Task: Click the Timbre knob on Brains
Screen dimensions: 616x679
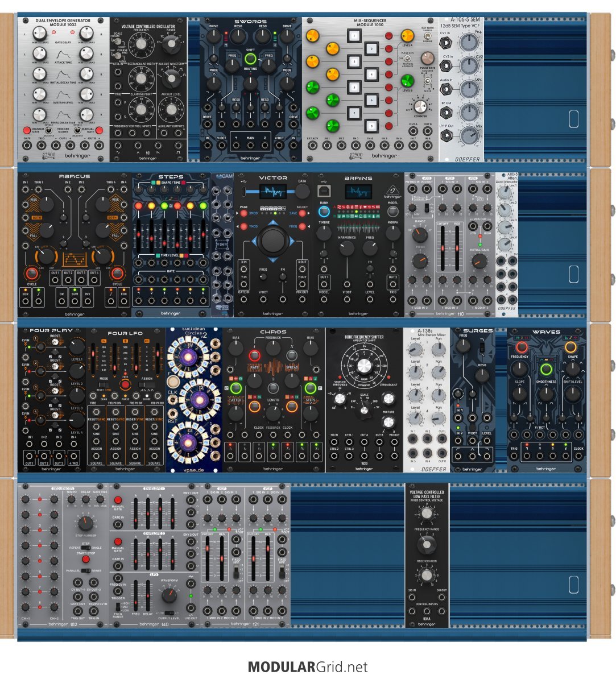Action: [x=324, y=234]
